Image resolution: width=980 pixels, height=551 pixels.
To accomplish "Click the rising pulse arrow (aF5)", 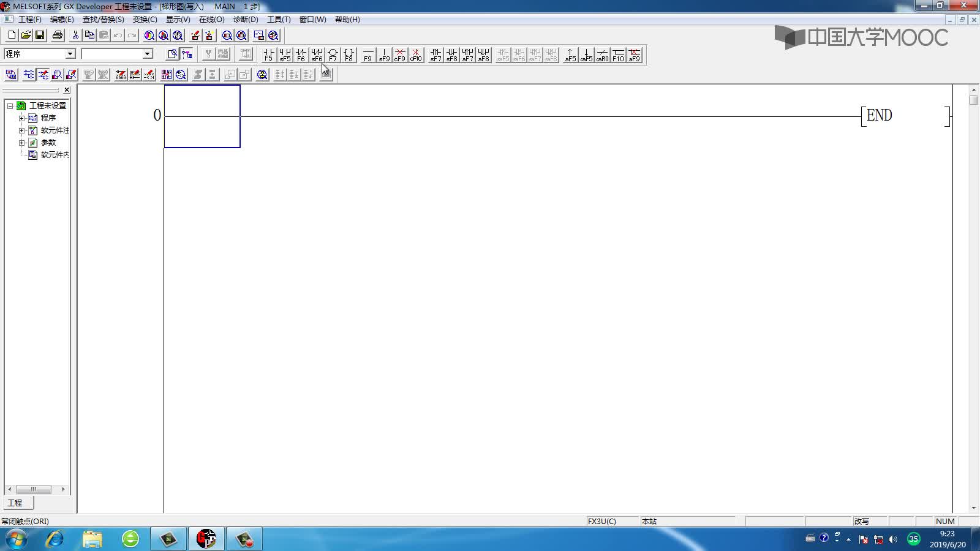I will (x=570, y=55).
